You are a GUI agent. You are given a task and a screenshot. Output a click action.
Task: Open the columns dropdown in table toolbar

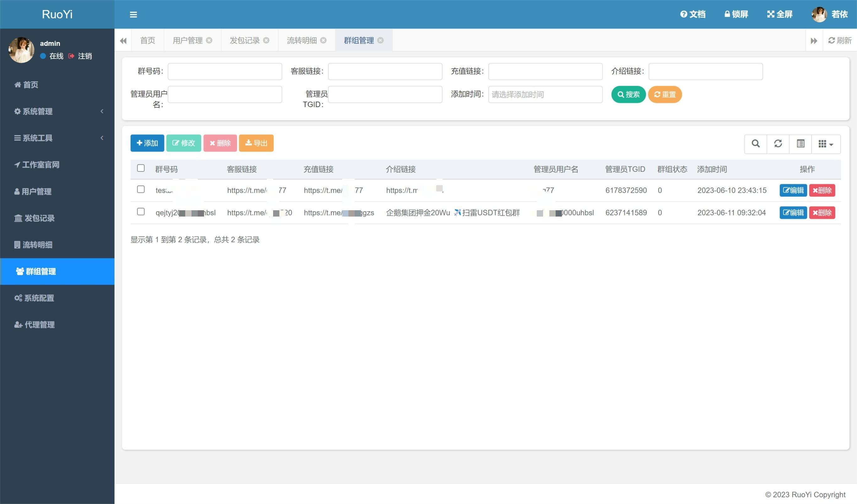(x=825, y=144)
